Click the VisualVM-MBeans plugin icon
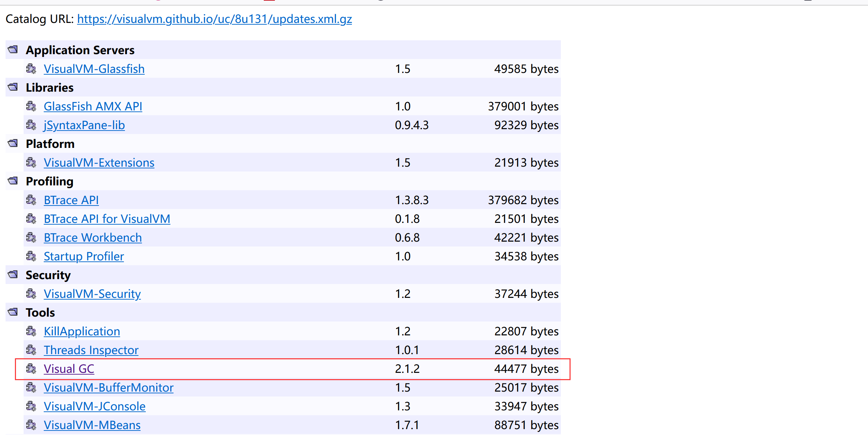The image size is (868, 435). [x=32, y=425]
